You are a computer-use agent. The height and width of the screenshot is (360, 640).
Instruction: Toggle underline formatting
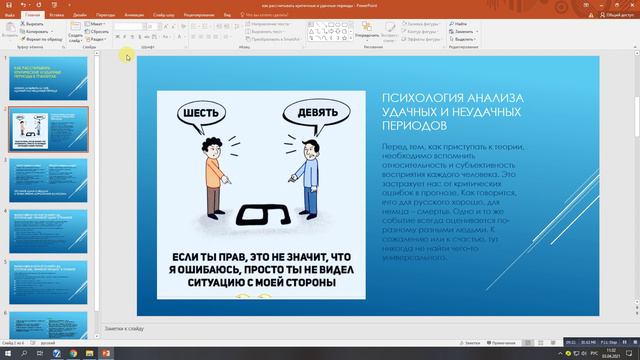point(132,37)
